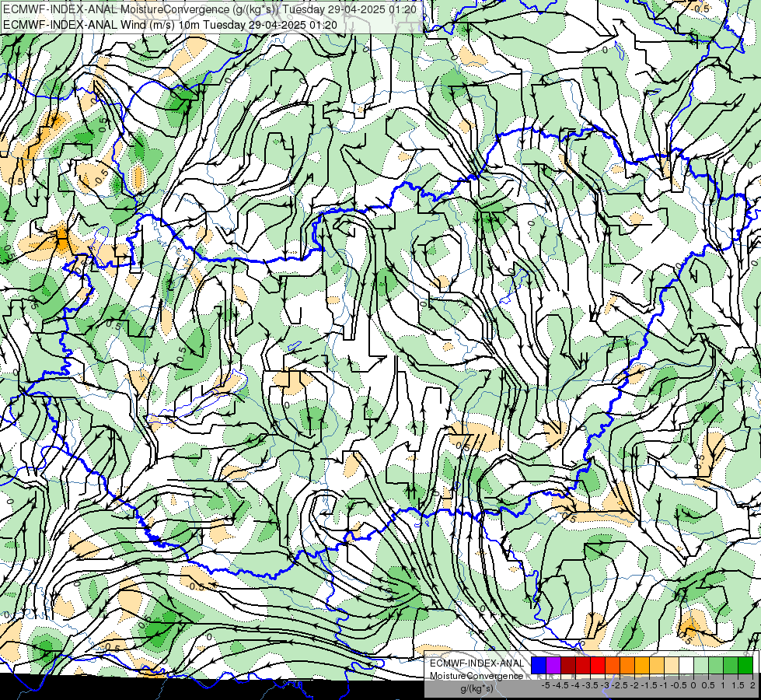This screenshot has width=761, height=700.
Task: Click 'MoistureConvergence' text in the legend box
Action: 476,676
